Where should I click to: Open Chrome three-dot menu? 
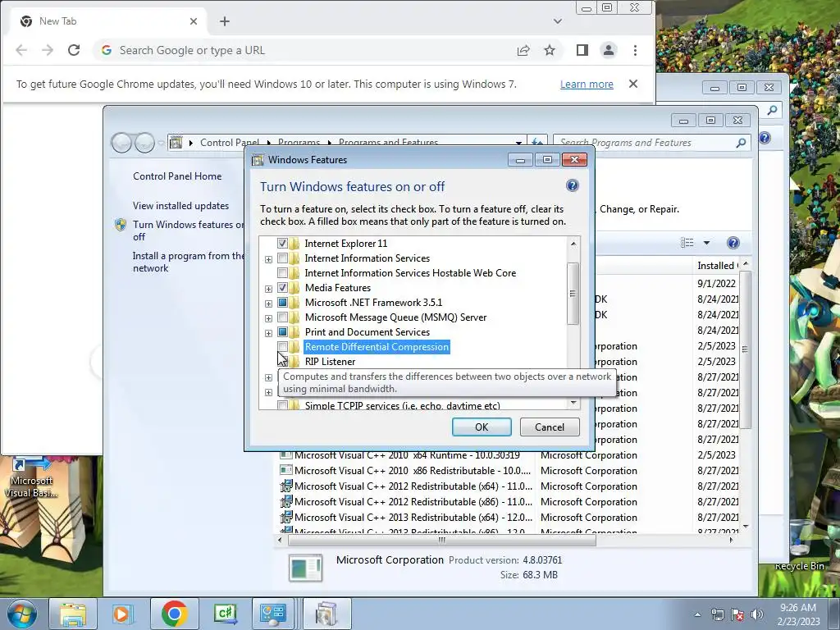coord(636,50)
